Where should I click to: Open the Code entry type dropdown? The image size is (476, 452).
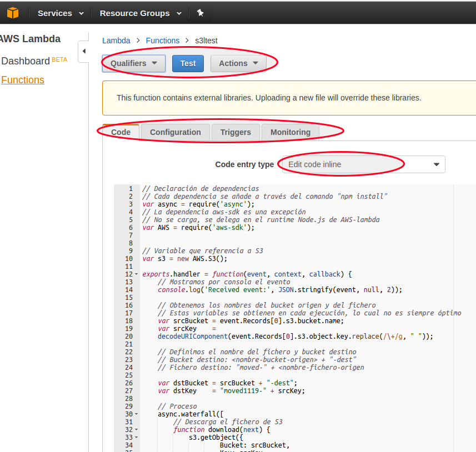363,164
